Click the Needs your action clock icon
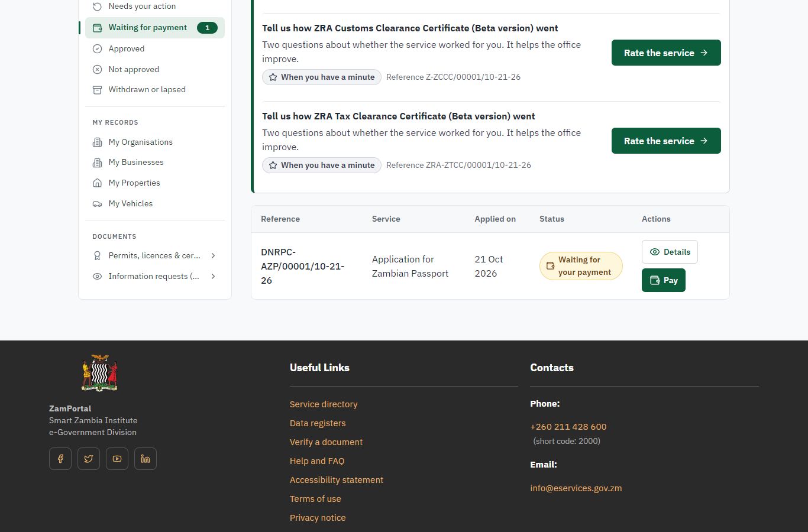808x532 pixels. (98, 7)
